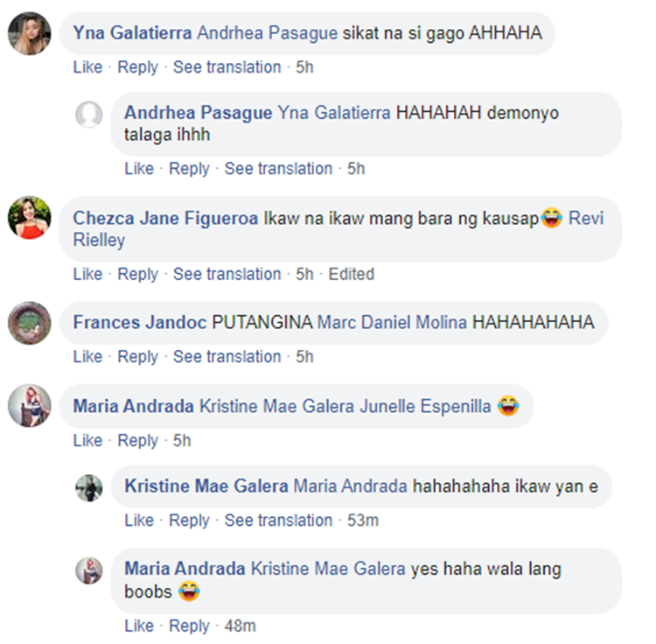Click Andrhea Pasague's name in her reply
656x644 pixels.
[x=198, y=113]
